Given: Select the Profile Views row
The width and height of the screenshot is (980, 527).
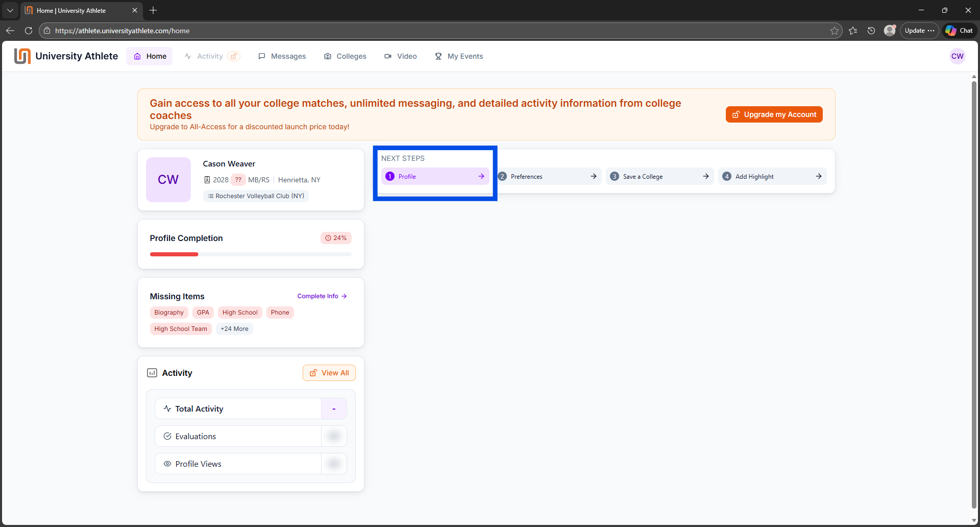Looking at the screenshot, I should (x=251, y=464).
